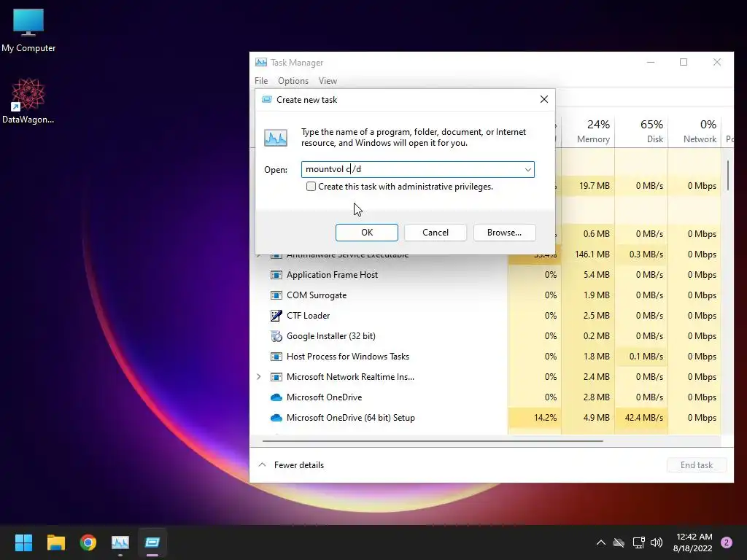Image resolution: width=747 pixels, height=560 pixels.
Task: Click the 19.7 MB memory cell
Action: [589, 186]
